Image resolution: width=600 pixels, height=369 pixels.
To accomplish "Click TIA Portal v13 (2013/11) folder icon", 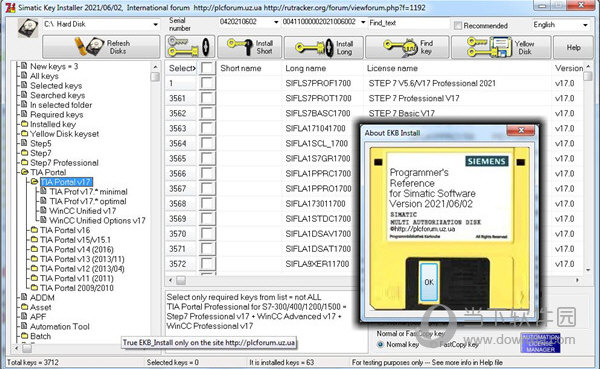I will pyautogui.click(x=34, y=258).
